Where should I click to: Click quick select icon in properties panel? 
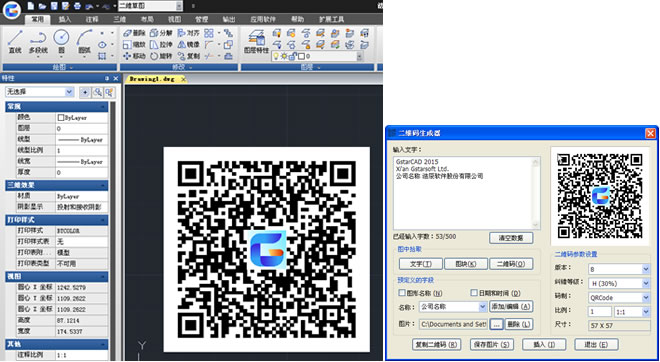click(109, 92)
